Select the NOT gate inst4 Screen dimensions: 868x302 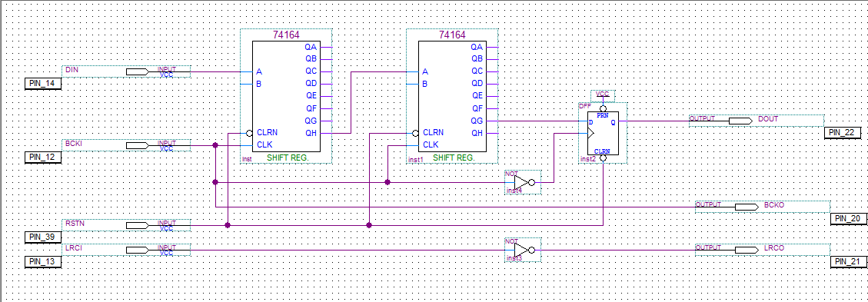pyautogui.click(x=523, y=182)
